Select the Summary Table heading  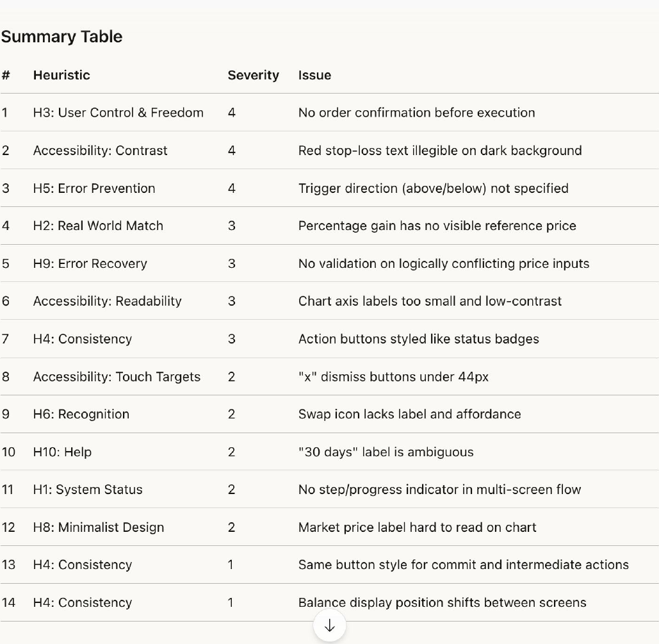point(61,37)
